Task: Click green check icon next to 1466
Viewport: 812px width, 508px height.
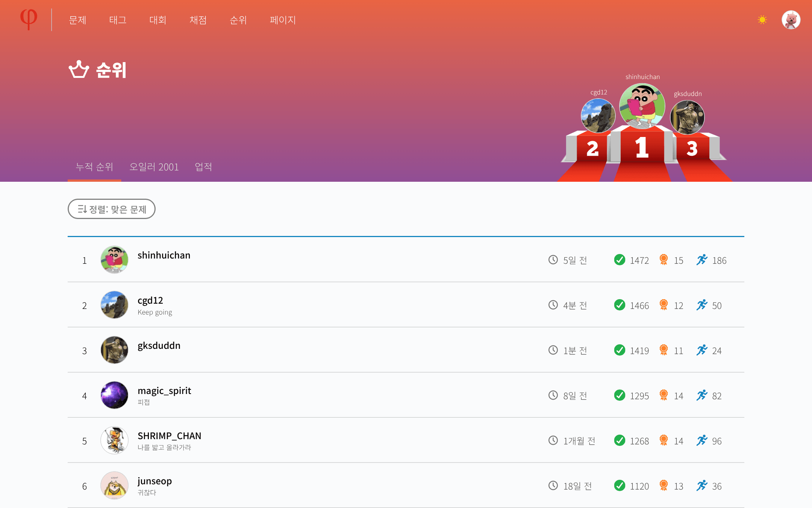Action: click(620, 305)
